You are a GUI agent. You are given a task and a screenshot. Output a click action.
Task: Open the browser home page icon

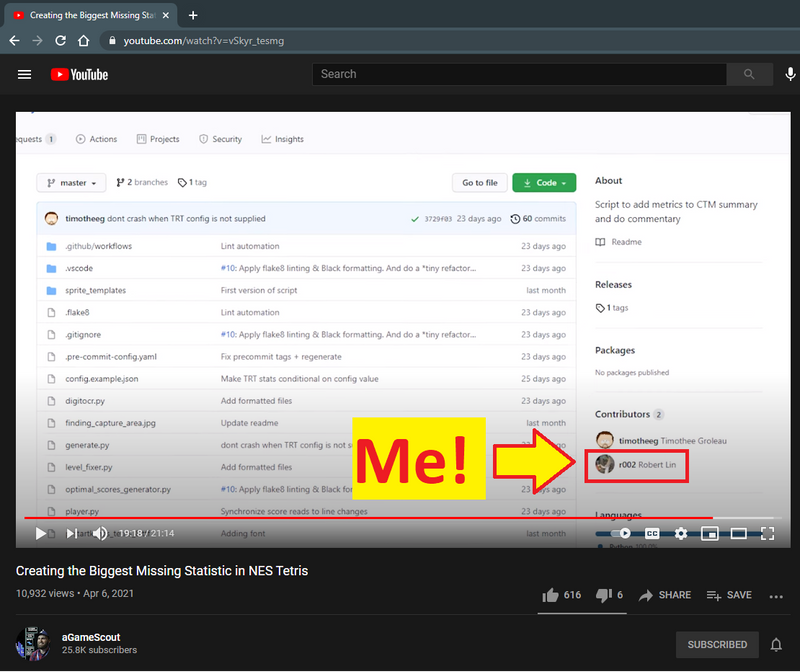(x=84, y=40)
